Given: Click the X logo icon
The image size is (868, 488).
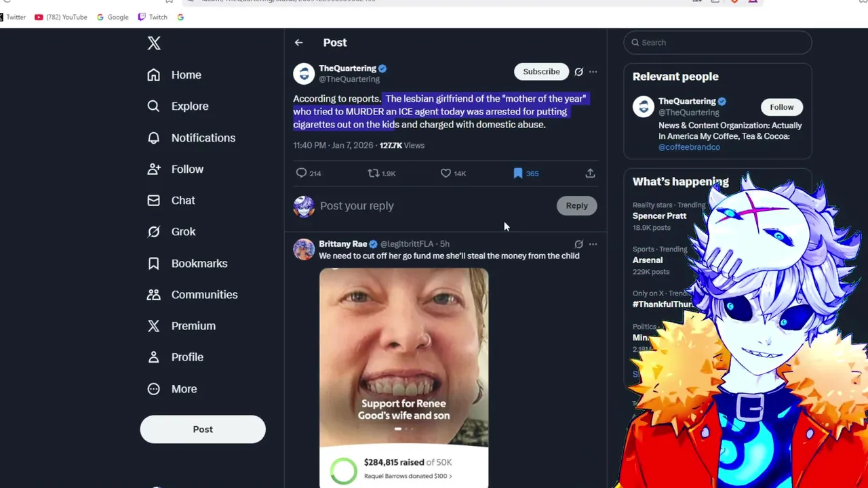Looking at the screenshot, I should click(154, 43).
